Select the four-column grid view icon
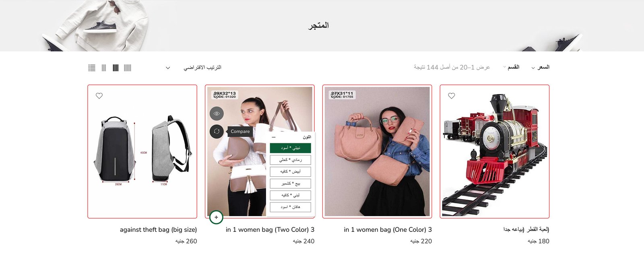Screen dimensions: 644x260 116,68
